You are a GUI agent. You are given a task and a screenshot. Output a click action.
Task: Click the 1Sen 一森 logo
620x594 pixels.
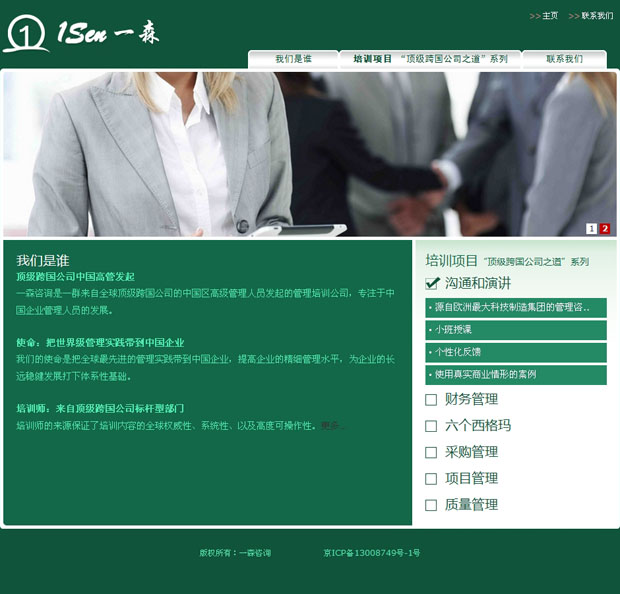tap(80, 34)
